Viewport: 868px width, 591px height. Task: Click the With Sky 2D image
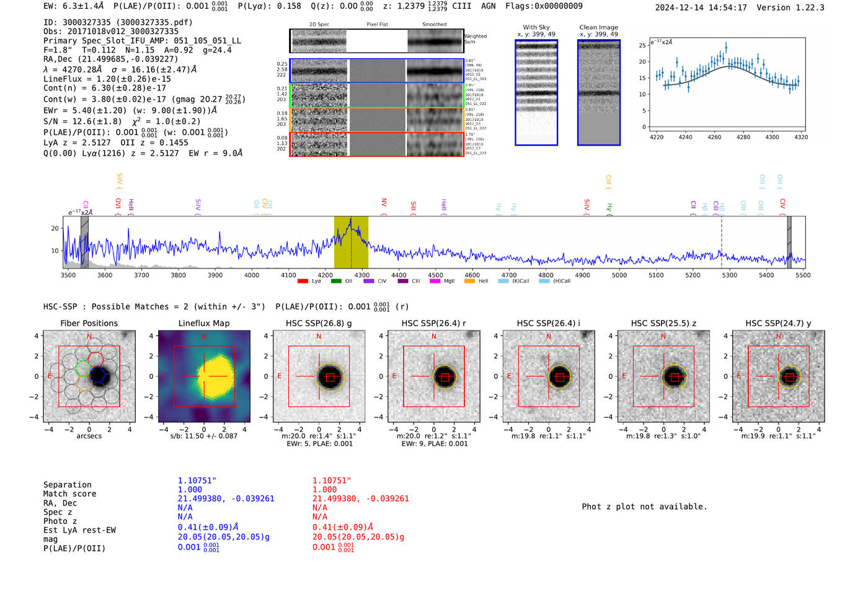click(536, 92)
